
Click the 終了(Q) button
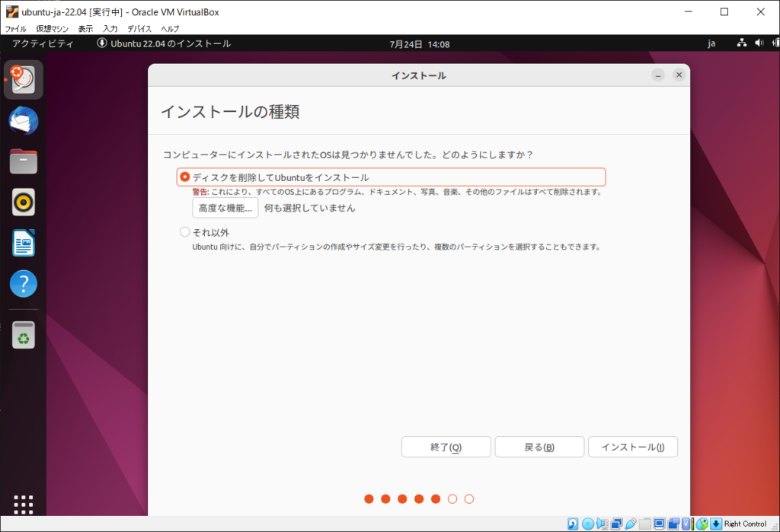pyautogui.click(x=446, y=447)
